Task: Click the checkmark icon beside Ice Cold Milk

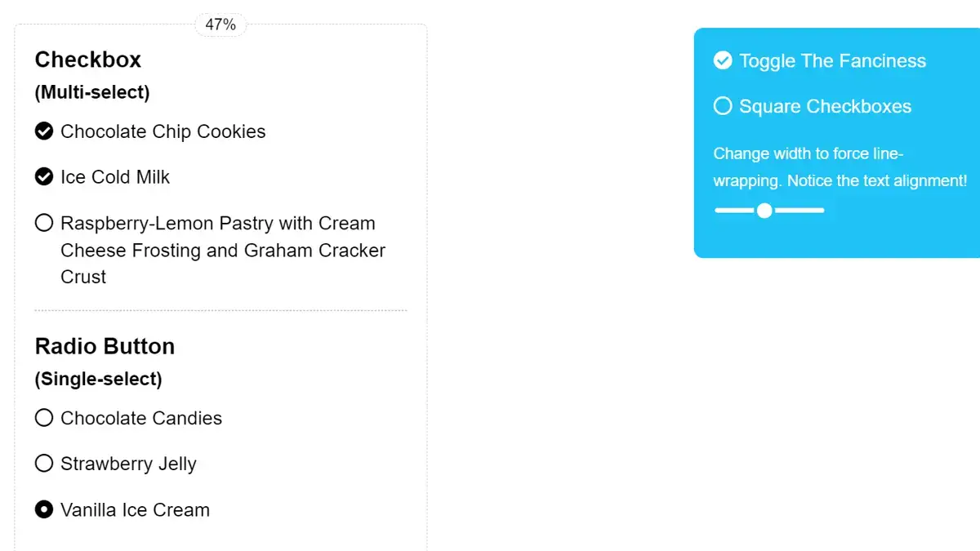Action: (x=43, y=176)
